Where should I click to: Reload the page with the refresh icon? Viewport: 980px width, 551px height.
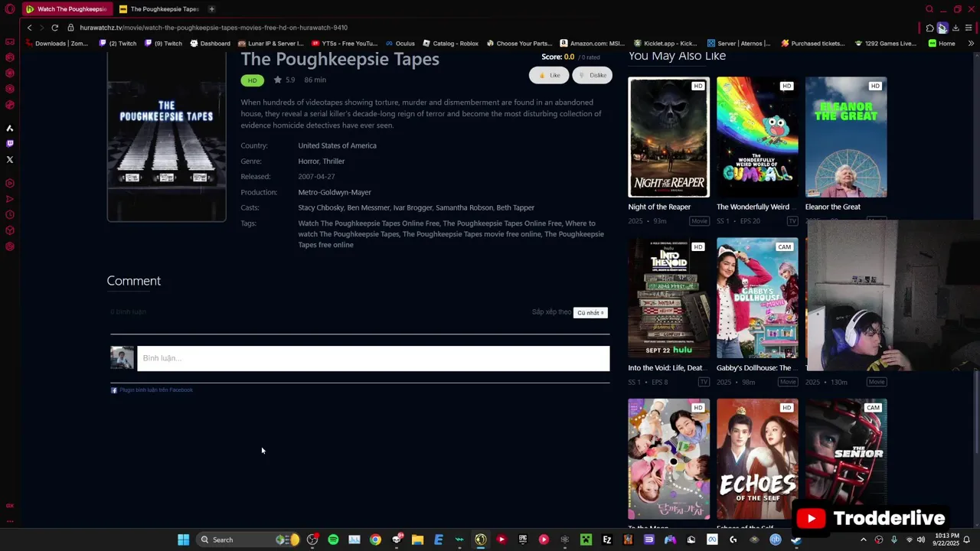coord(55,28)
